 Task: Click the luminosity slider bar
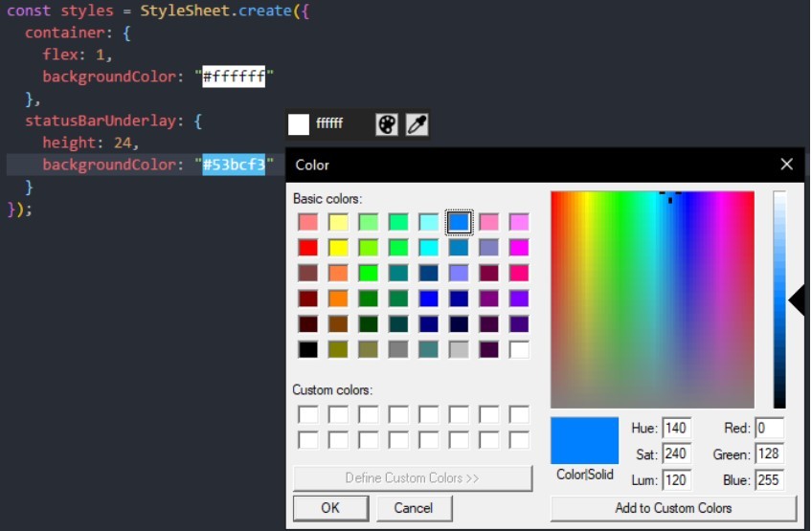click(779, 299)
